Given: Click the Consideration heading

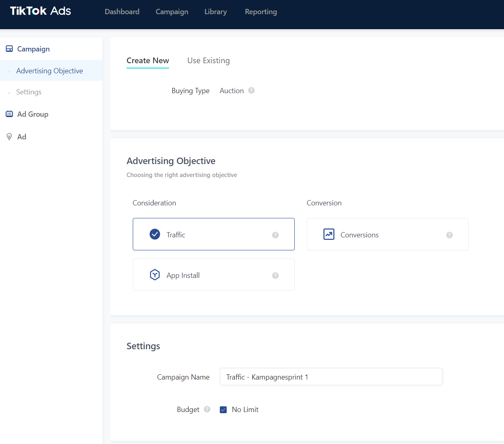Looking at the screenshot, I should [x=154, y=203].
